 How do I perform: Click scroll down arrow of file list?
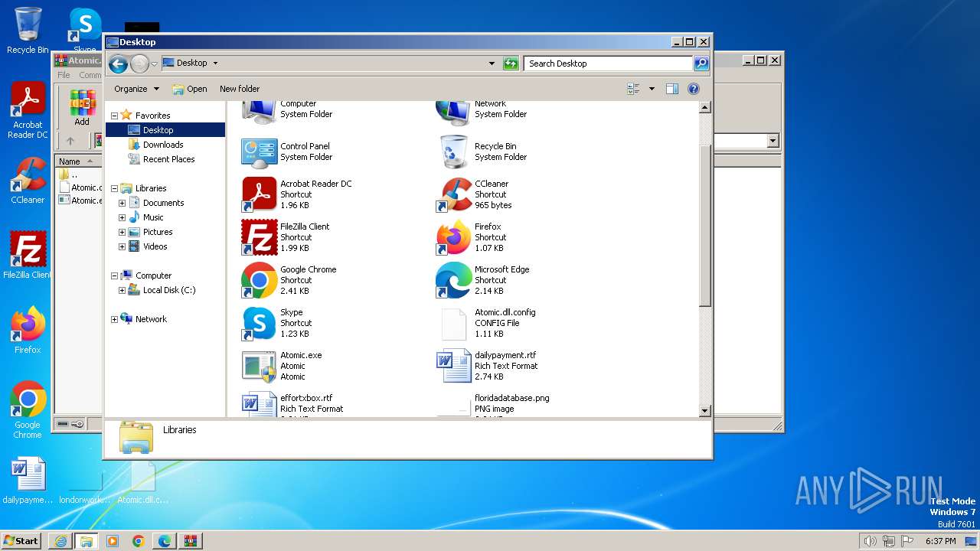click(x=705, y=411)
